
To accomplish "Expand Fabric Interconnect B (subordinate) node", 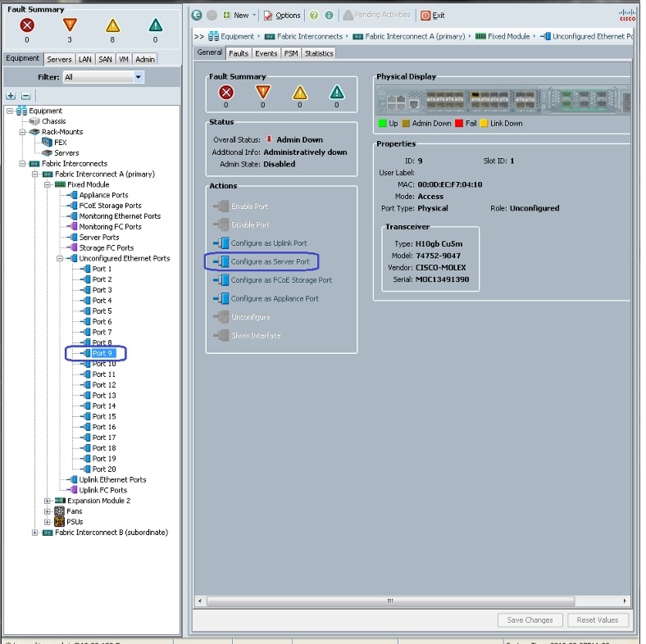I will (35, 533).
